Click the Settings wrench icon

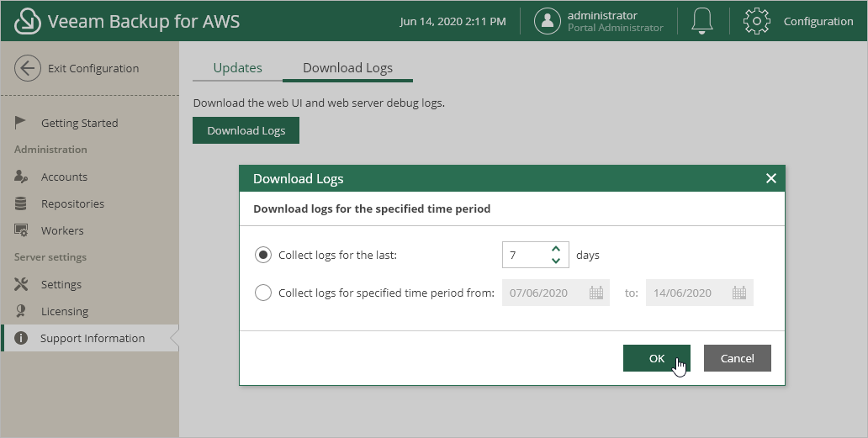point(21,284)
